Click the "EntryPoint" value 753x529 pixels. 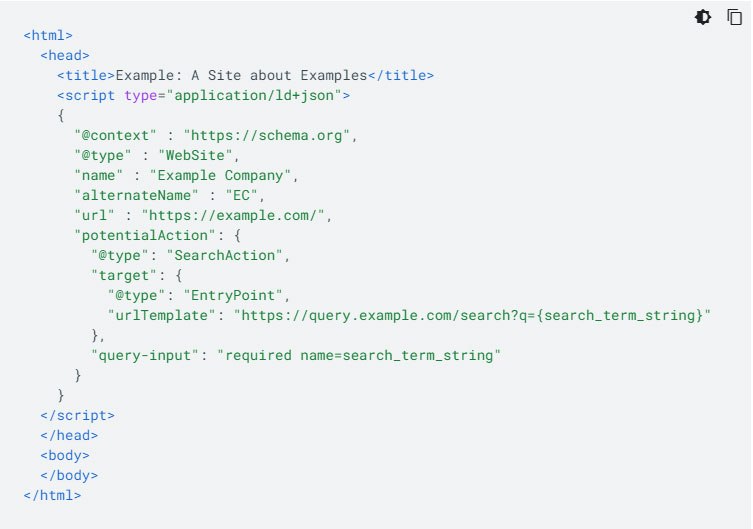[233, 296]
